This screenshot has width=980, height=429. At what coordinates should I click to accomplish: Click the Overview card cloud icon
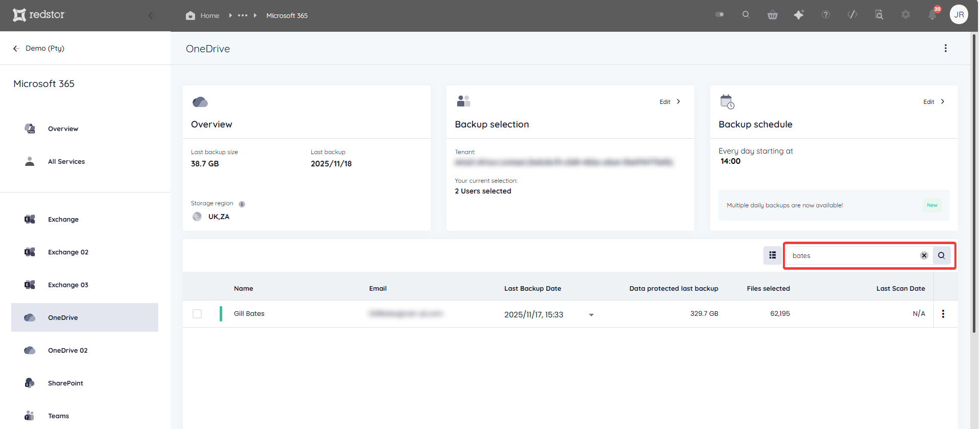click(200, 102)
